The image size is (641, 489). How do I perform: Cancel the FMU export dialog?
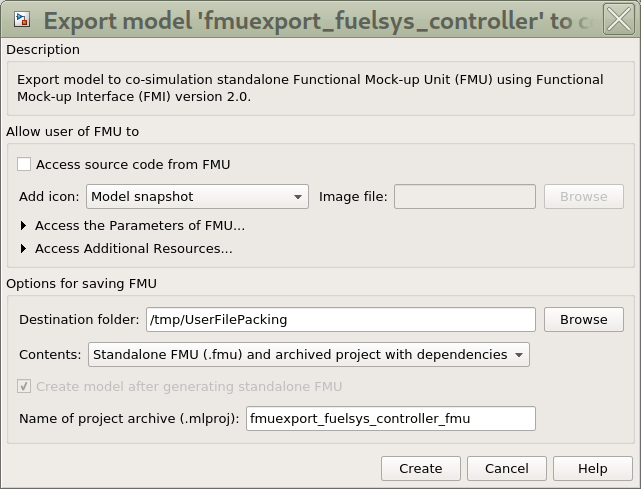click(x=506, y=468)
